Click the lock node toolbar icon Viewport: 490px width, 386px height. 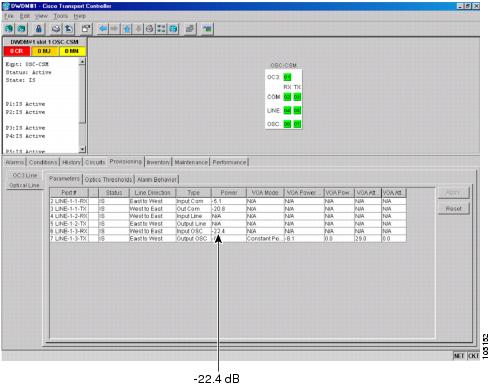[39, 29]
